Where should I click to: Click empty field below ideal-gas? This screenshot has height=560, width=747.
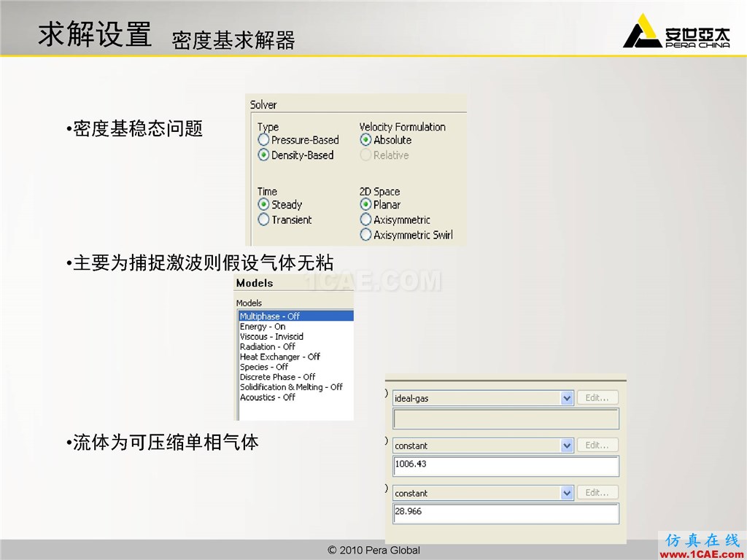pos(506,419)
